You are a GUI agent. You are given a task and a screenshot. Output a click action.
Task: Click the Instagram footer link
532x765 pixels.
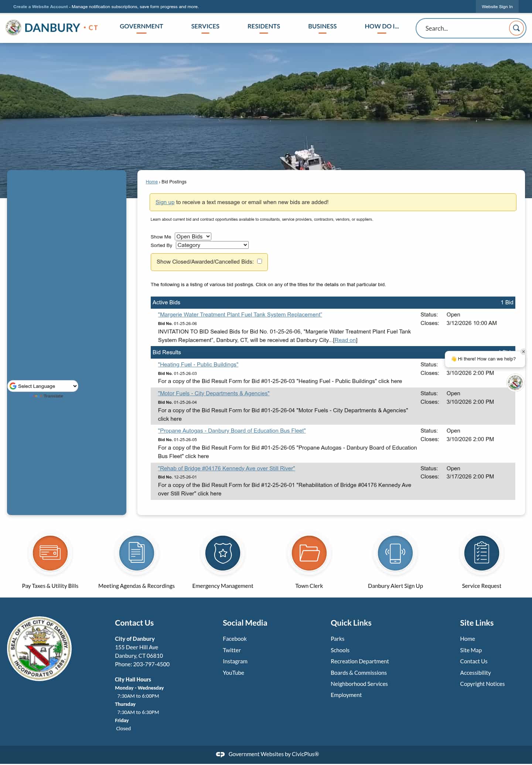click(x=235, y=661)
